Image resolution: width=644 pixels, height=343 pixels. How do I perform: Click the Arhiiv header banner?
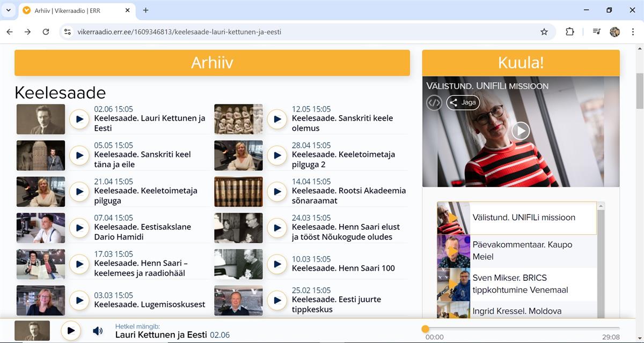(212, 63)
